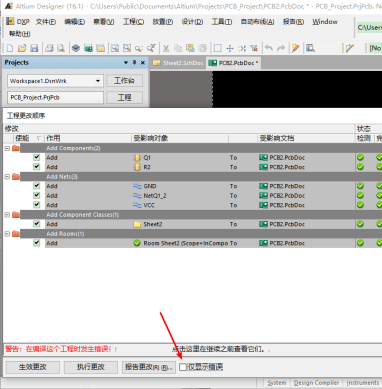This screenshot has height=389, width=382.
Task: Uncheck enable box for Add VCC
Action: pyautogui.click(x=37, y=205)
